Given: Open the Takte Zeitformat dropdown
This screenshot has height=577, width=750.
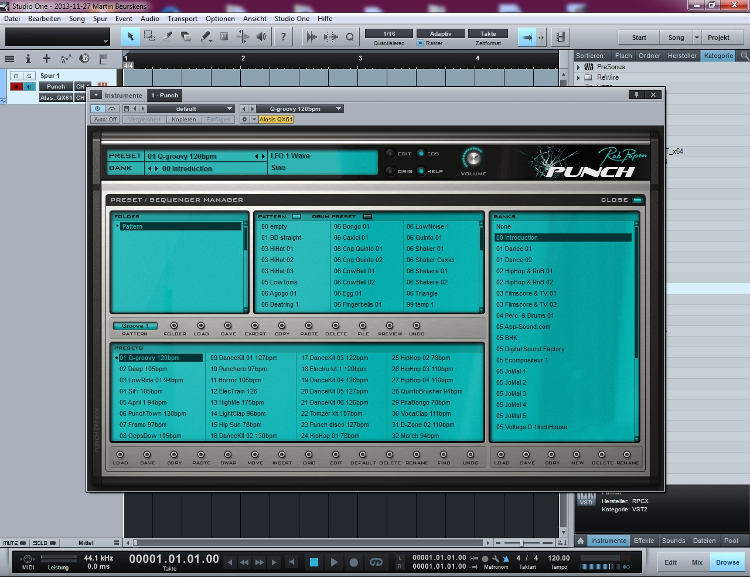Looking at the screenshot, I should tap(488, 34).
